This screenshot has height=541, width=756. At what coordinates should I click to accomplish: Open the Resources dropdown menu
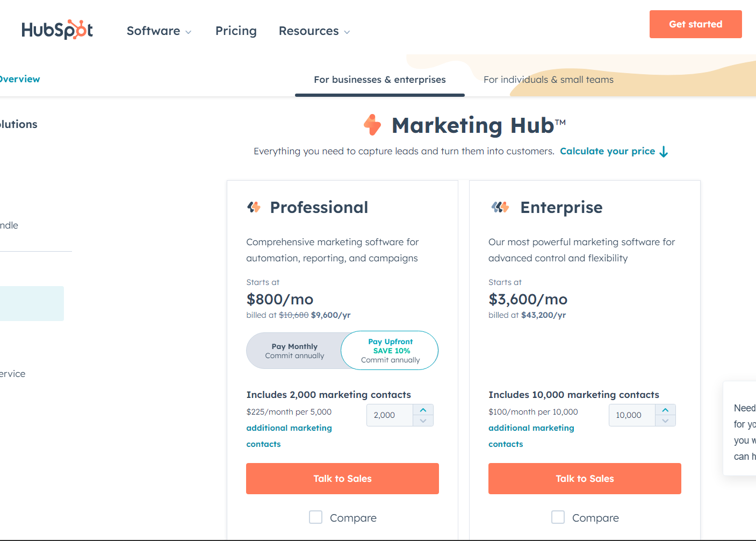pos(314,31)
